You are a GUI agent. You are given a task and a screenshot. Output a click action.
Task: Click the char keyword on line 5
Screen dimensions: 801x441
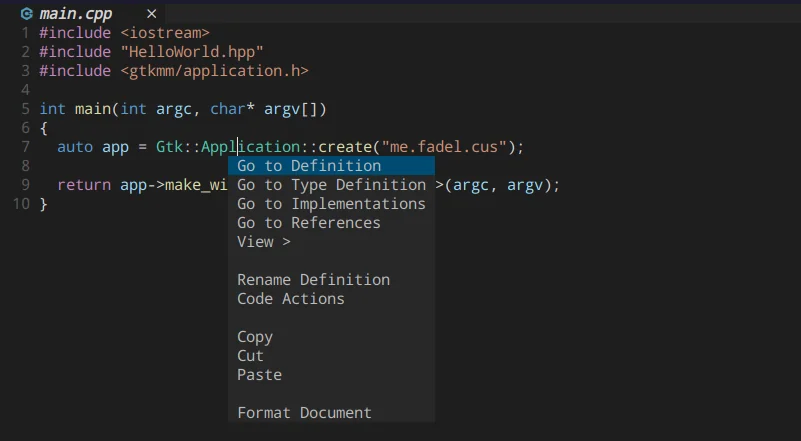228,109
